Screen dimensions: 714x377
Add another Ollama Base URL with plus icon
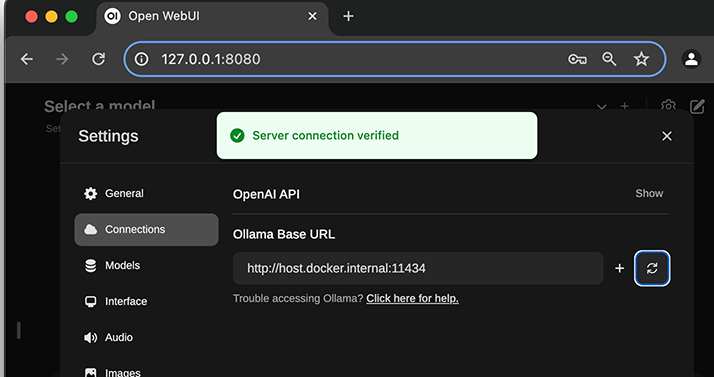click(619, 268)
